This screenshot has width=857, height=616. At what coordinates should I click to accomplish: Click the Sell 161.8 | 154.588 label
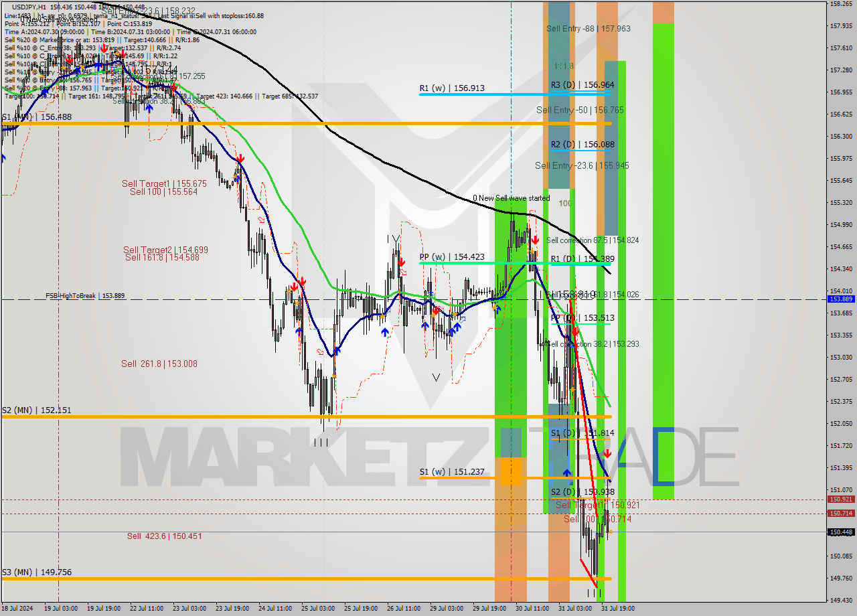pos(163,257)
